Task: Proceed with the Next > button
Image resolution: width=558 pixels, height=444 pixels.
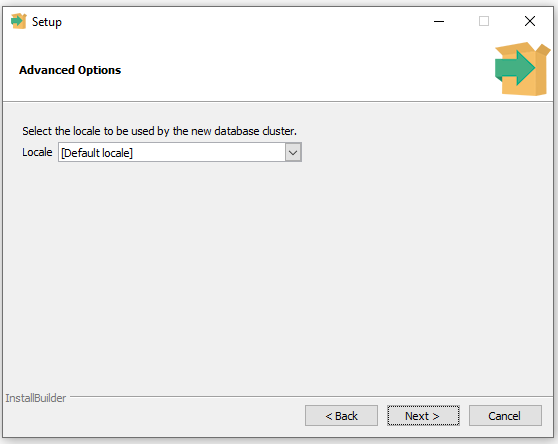Action: [x=423, y=416]
